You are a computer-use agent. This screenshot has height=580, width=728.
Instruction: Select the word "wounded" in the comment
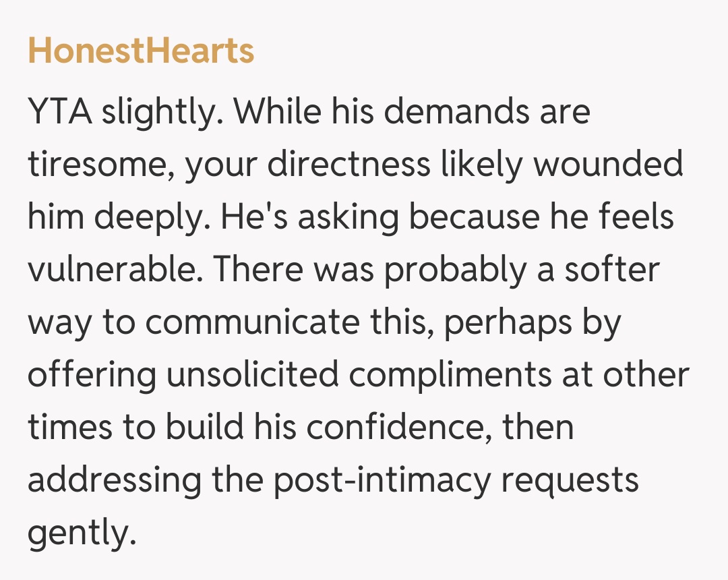[x=609, y=165]
